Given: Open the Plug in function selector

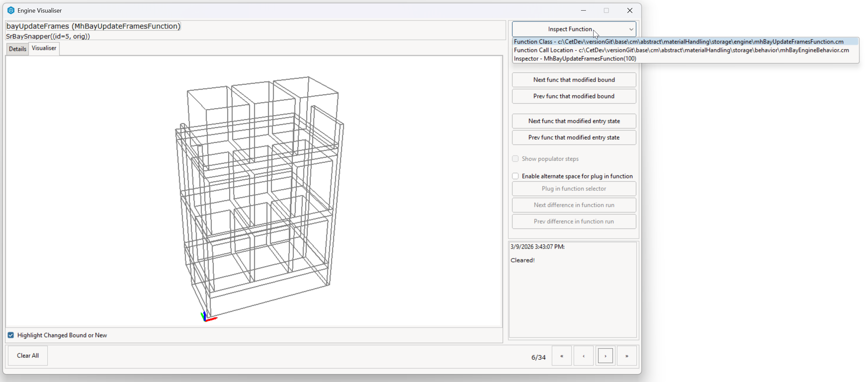Looking at the screenshot, I should (x=573, y=189).
